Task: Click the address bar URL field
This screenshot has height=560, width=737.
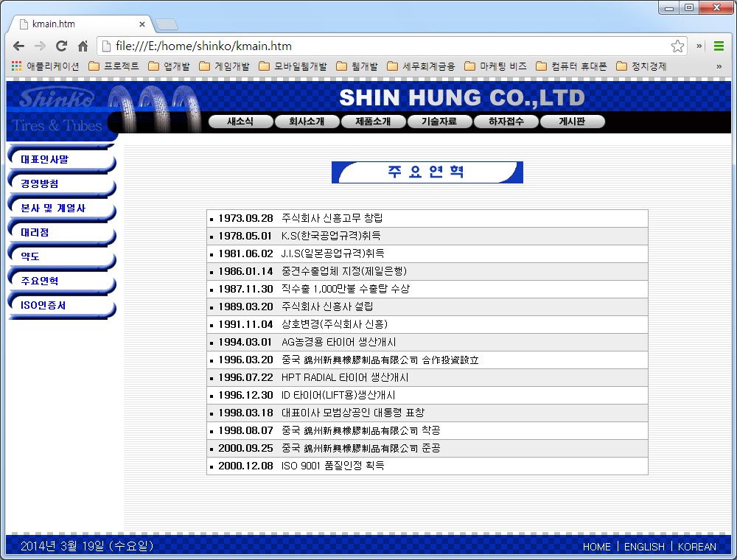Action: [383, 46]
